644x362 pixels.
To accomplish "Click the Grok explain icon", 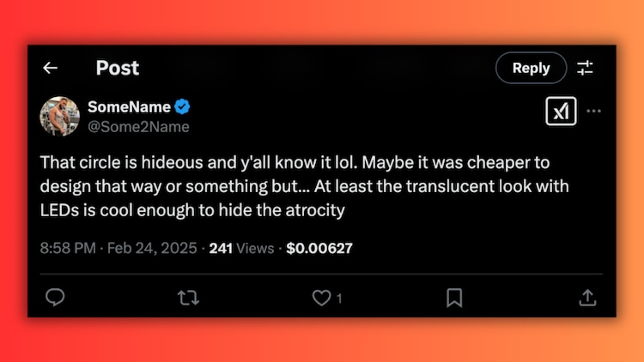I will click(560, 112).
